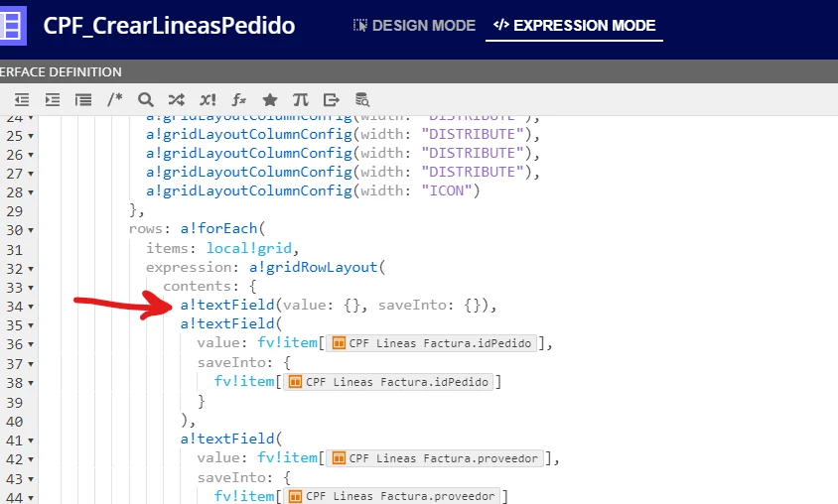The image size is (838, 504).
Task: Click the pi constant icon
Action: click(301, 100)
